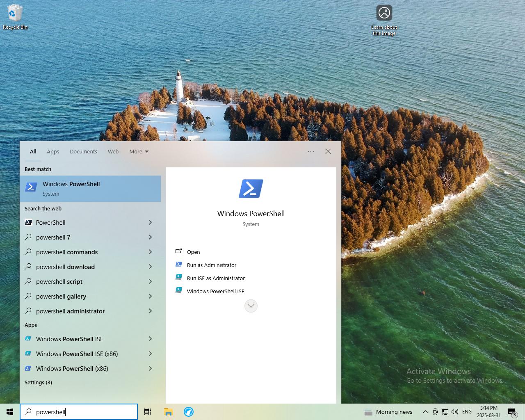Image resolution: width=525 pixels, height=420 pixels.
Task: Expand arrow next to powershell 7
Action: [150, 237]
